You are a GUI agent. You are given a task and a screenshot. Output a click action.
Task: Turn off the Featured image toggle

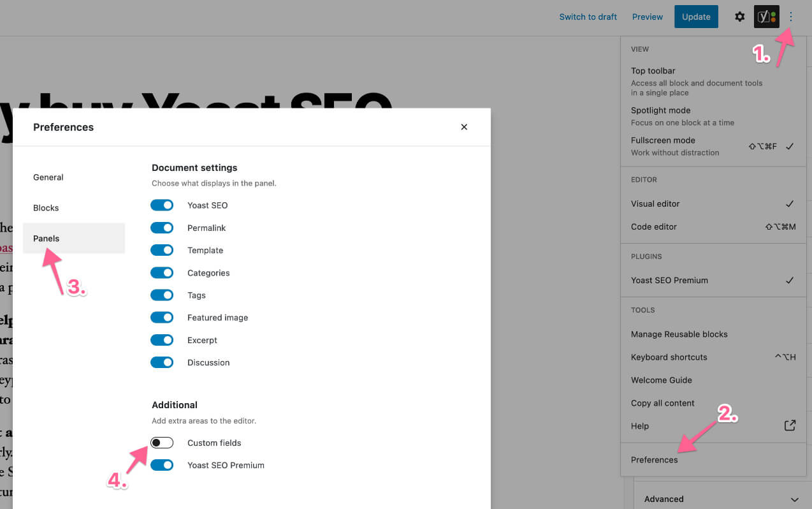click(x=162, y=318)
